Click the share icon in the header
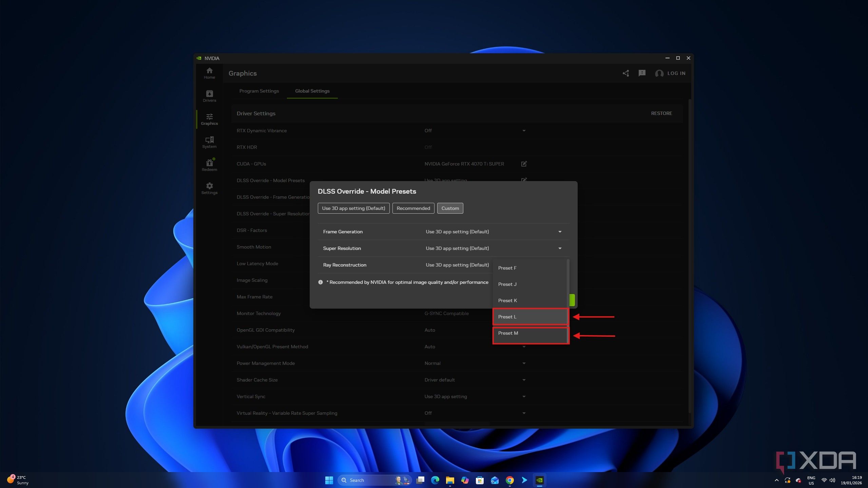 [626, 73]
